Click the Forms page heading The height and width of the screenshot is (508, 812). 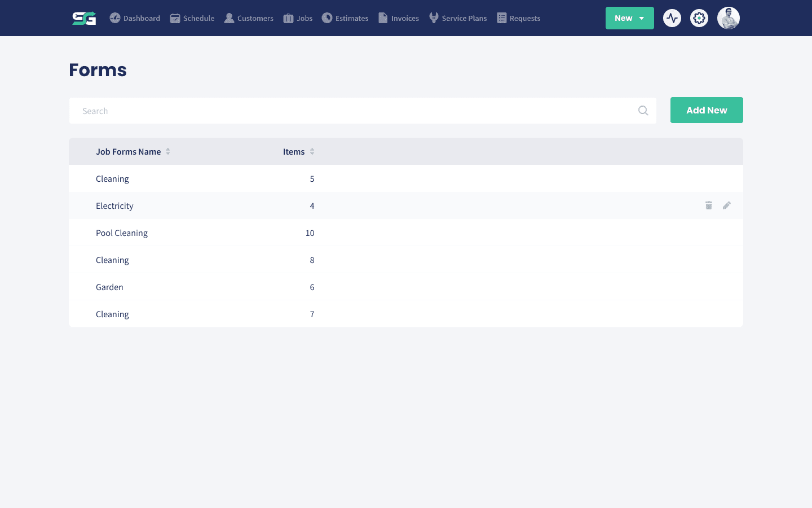[x=98, y=70]
